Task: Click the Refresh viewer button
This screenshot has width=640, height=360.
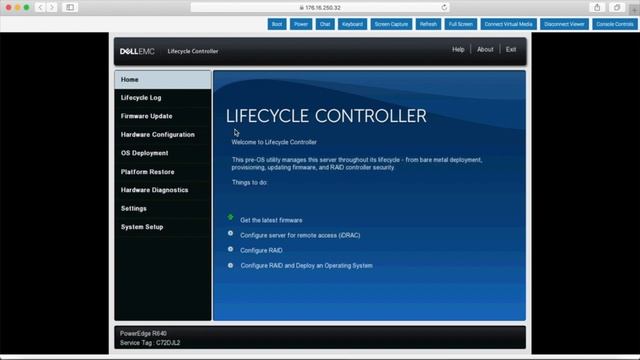Action: (x=428, y=24)
